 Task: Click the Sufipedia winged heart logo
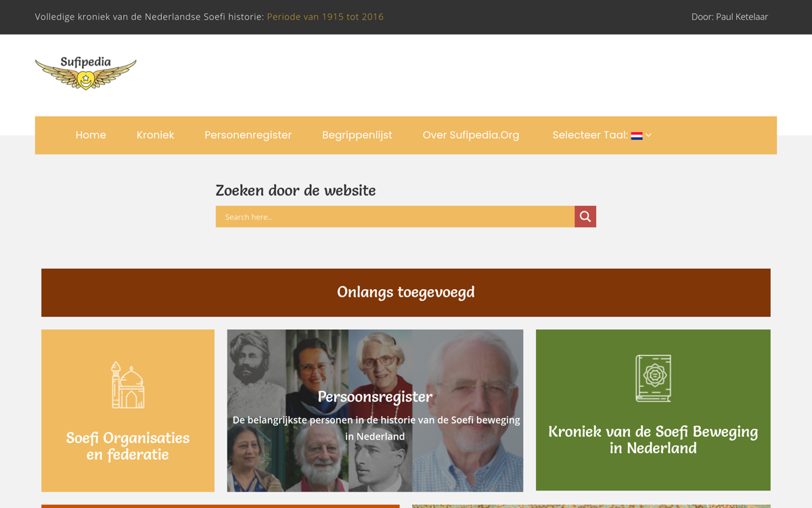86,73
